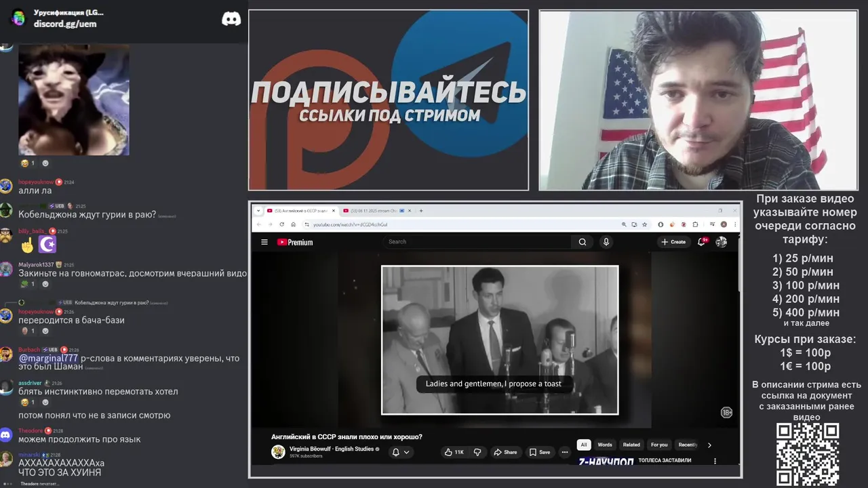
Task: Open the subscription bell notification dropdown
Action: click(x=401, y=452)
